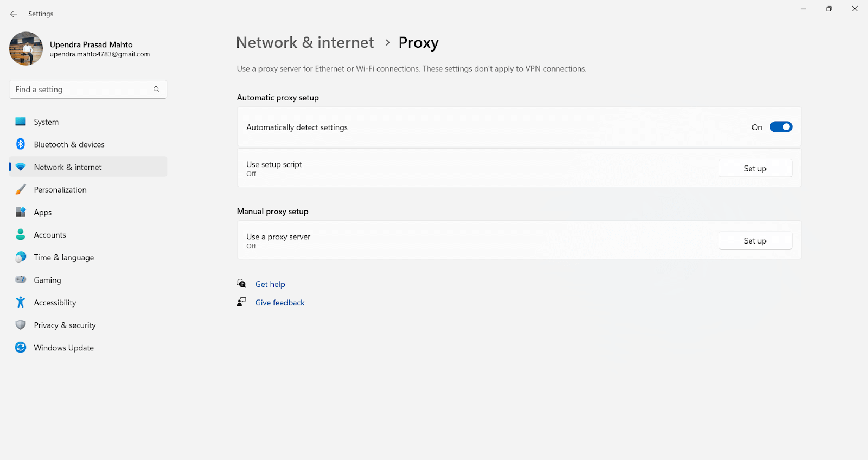The height and width of the screenshot is (460, 868).
Task: Set up a manual proxy server
Action: pos(755,240)
